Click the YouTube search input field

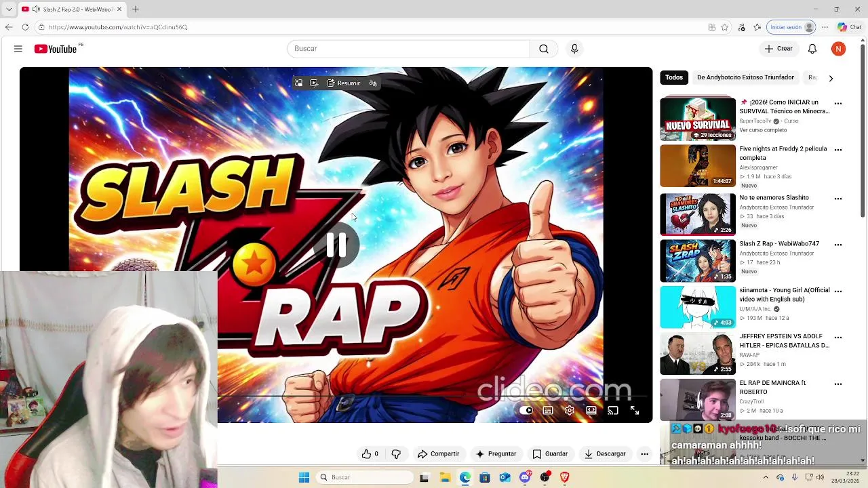coord(408,49)
